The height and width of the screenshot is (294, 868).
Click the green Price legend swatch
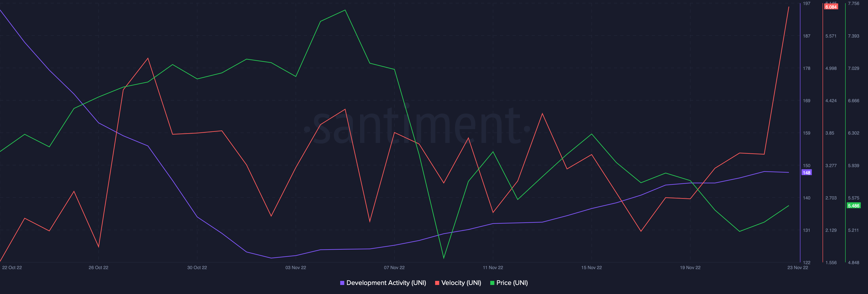click(x=492, y=283)
